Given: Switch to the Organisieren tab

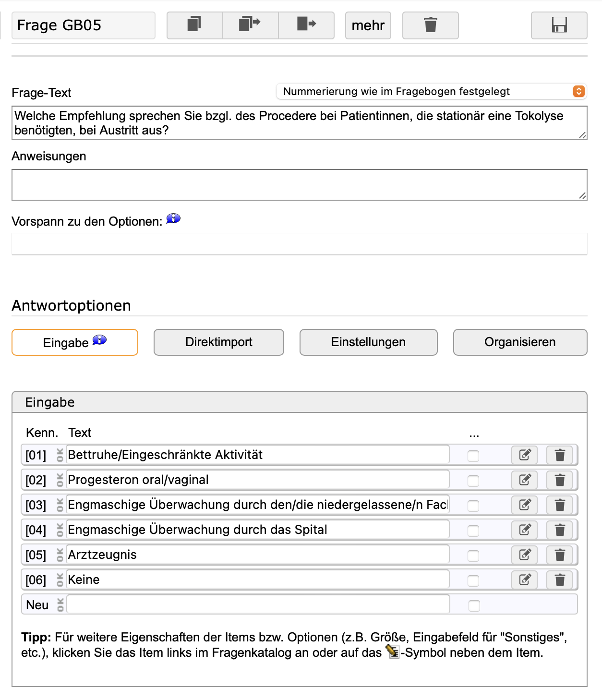Looking at the screenshot, I should (520, 342).
